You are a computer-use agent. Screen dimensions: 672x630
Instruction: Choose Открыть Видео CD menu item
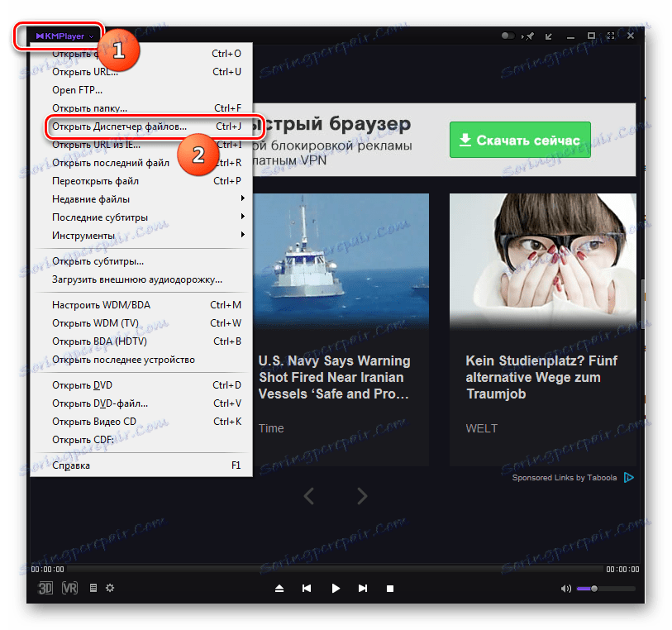[x=142, y=422]
